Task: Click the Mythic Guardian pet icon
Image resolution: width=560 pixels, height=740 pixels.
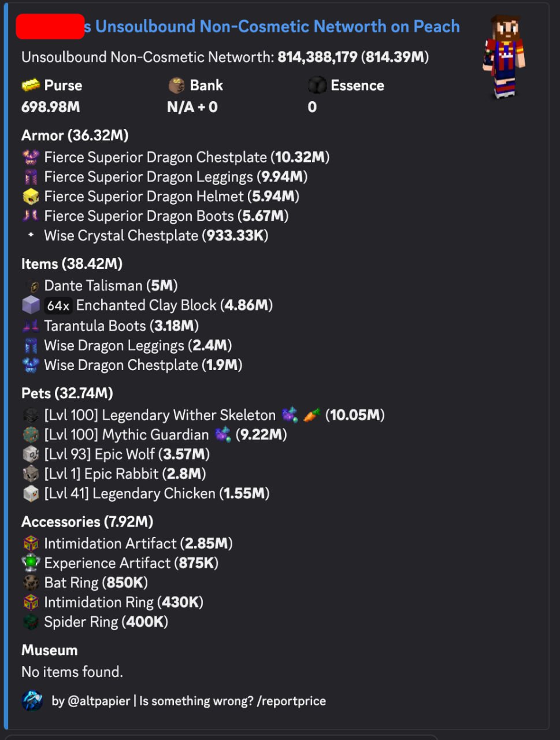Action: point(31,435)
